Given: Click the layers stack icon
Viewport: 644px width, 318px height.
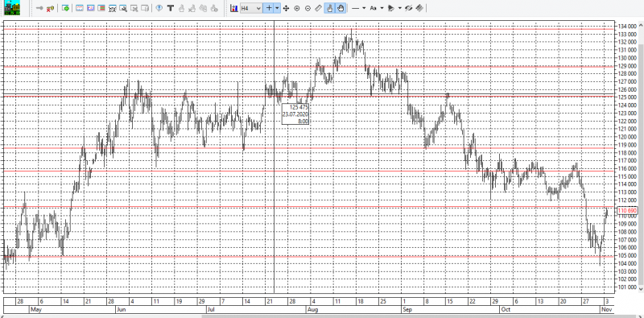Looking at the screenshot, I should tap(419, 8).
